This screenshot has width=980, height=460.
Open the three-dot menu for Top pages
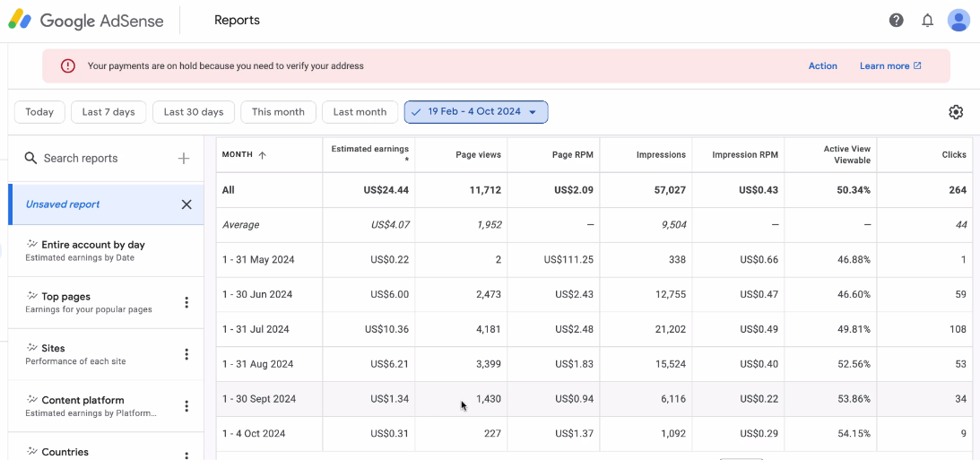coord(186,302)
